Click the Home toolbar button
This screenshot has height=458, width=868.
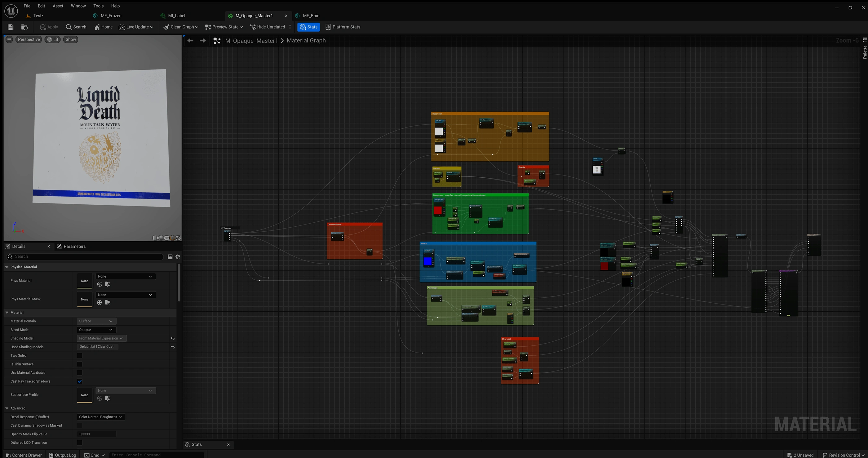point(104,27)
